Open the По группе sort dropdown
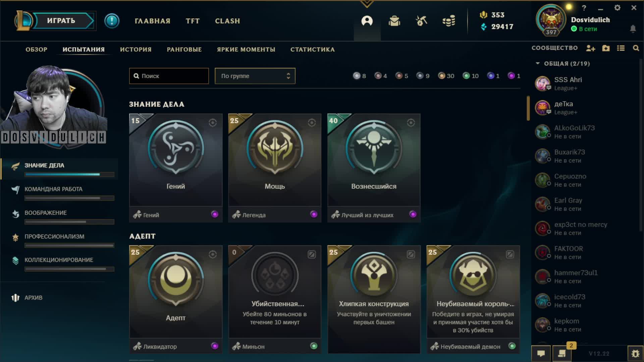 255,76
